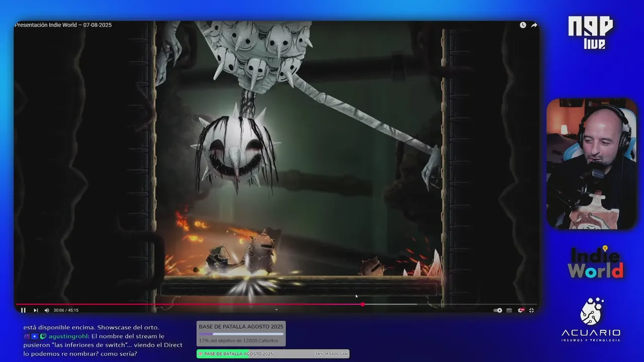Skip to the next video
This screenshot has height=362, width=644.
point(36,310)
